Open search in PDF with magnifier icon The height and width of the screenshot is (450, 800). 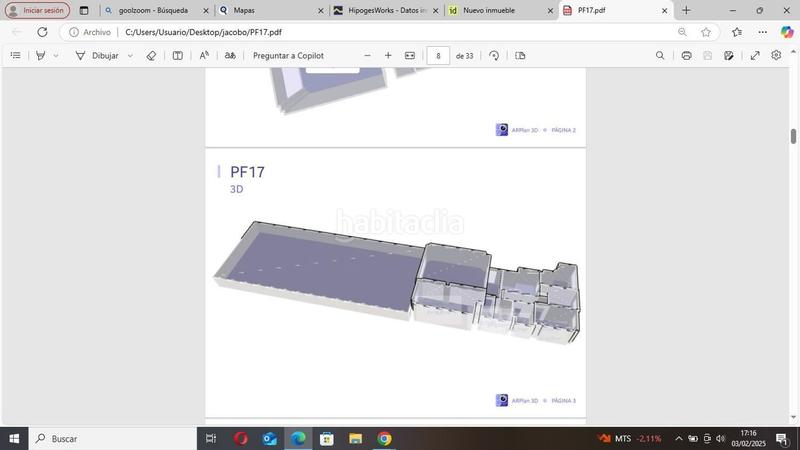point(659,56)
